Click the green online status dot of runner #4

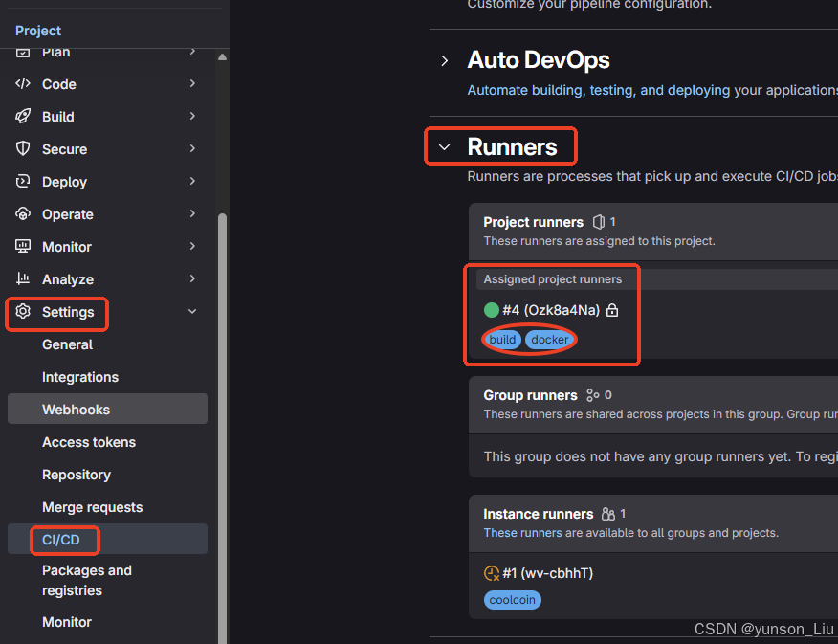[491, 310]
